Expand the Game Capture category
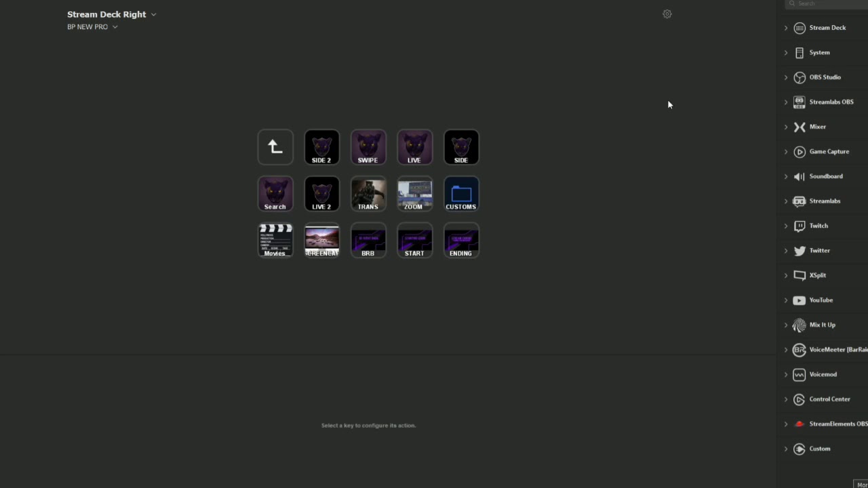 coord(786,152)
